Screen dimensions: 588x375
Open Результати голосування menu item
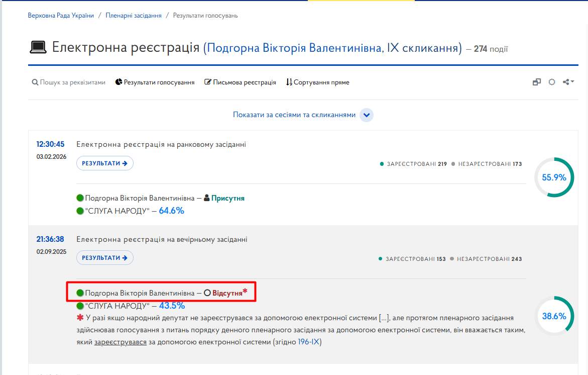(x=155, y=82)
